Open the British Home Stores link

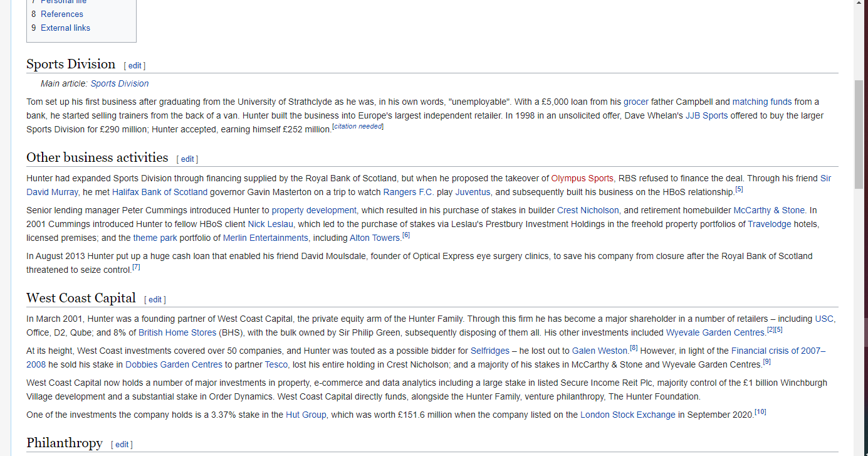click(177, 332)
